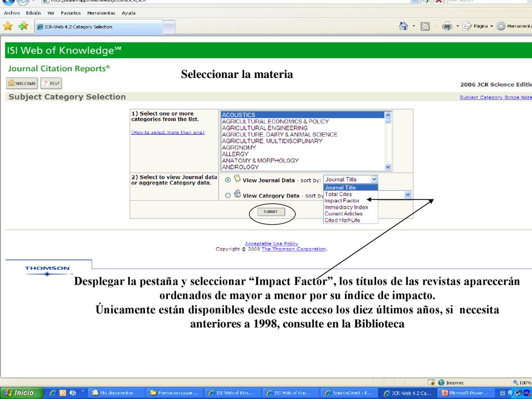
Task: Switch to ScienceDirect taskbar window
Action: [x=349, y=393]
